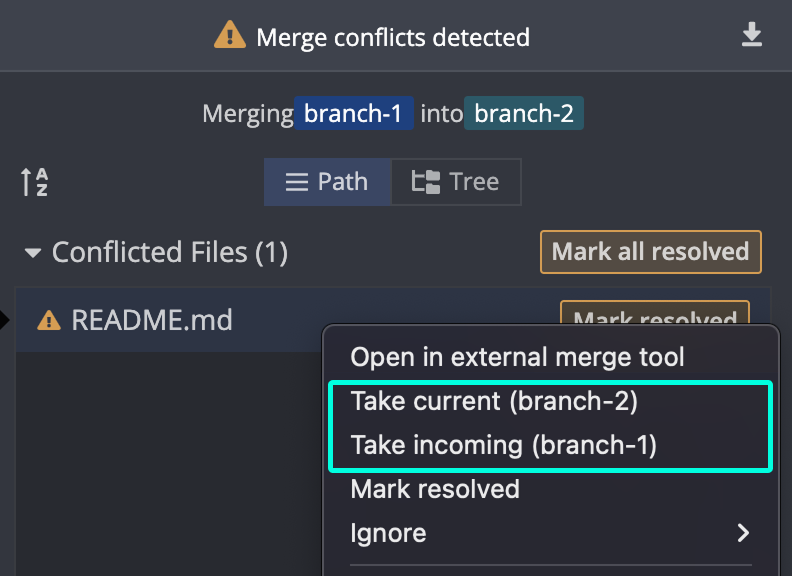The width and height of the screenshot is (792, 576).
Task: Select Take current (branch-2) option
Action: pyautogui.click(x=494, y=401)
